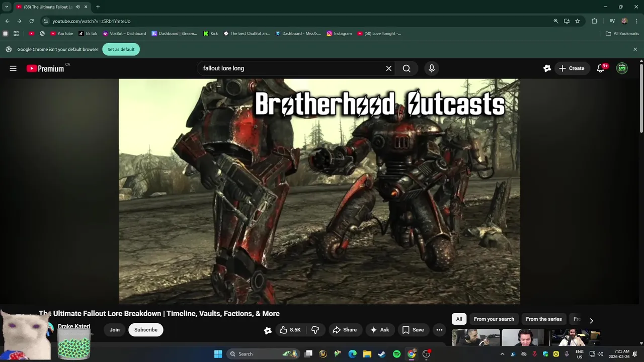Run the search with the magnifier button
This screenshot has height=362, width=644.
pos(407,68)
